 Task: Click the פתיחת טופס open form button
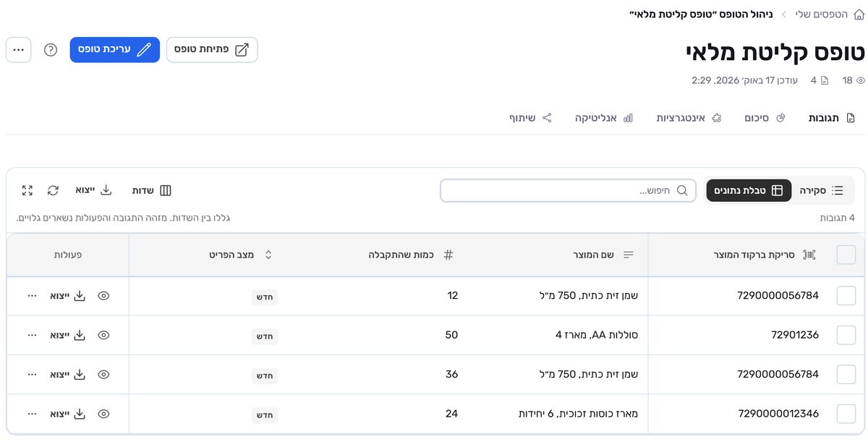click(212, 50)
